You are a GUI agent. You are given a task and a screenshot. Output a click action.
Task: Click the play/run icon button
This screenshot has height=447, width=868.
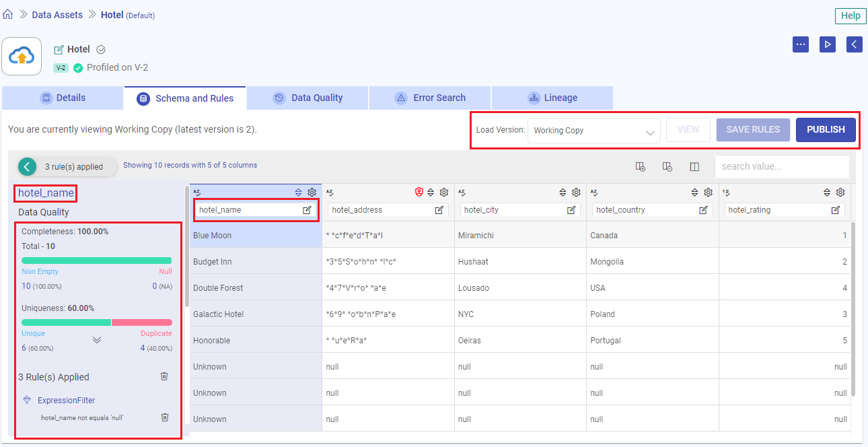coord(827,44)
